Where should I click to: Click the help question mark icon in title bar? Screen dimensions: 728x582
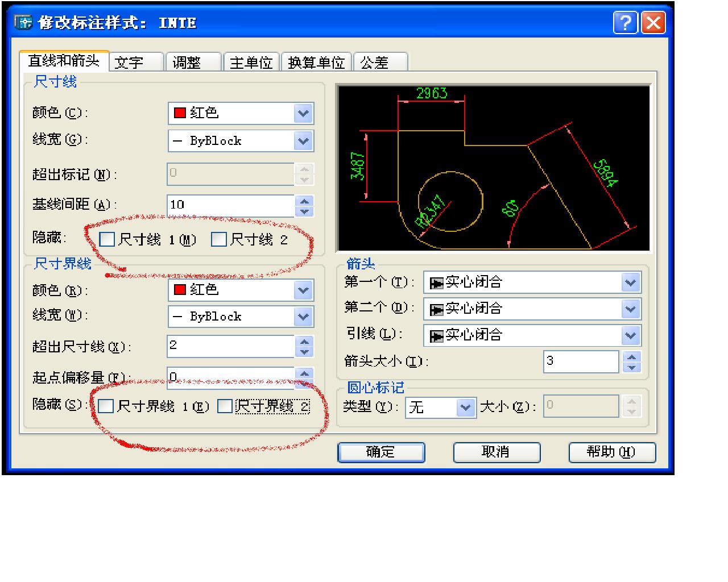[x=626, y=23]
